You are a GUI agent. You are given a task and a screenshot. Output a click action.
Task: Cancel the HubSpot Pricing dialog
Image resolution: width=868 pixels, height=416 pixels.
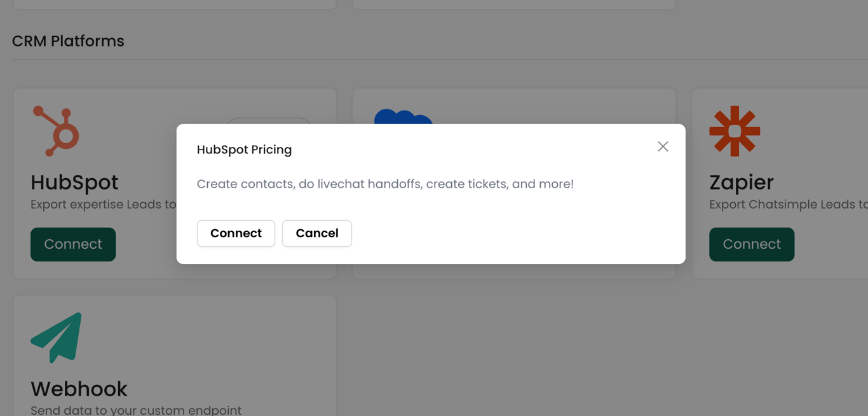click(x=316, y=233)
